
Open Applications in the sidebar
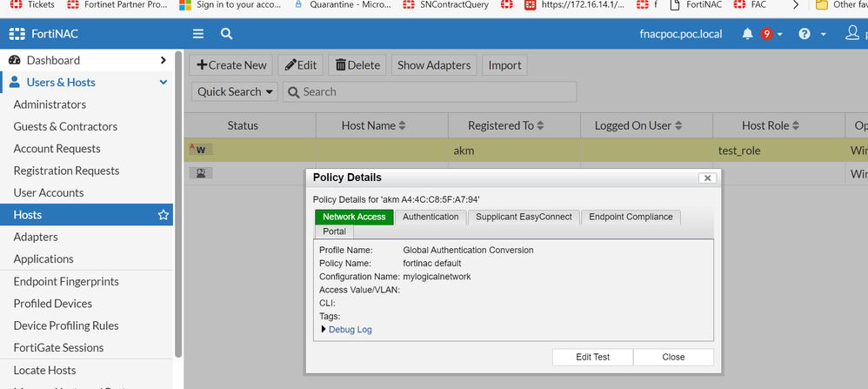(x=43, y=258)
